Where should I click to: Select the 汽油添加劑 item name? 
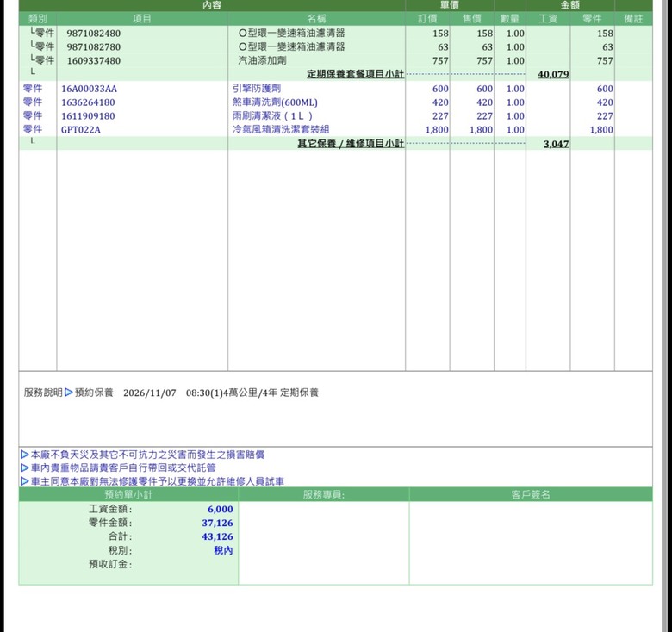tap(262, 60)
